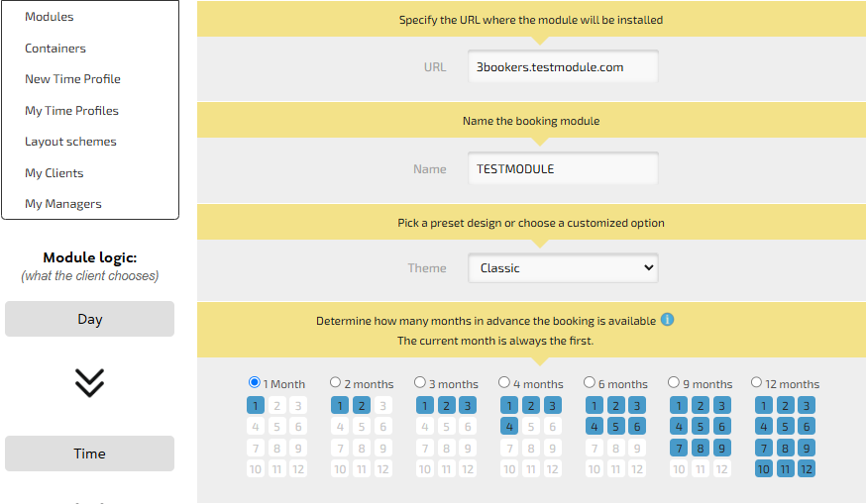866x504 pixels.
Task: Choose the 12 months radio option
Action: (757, 382)
